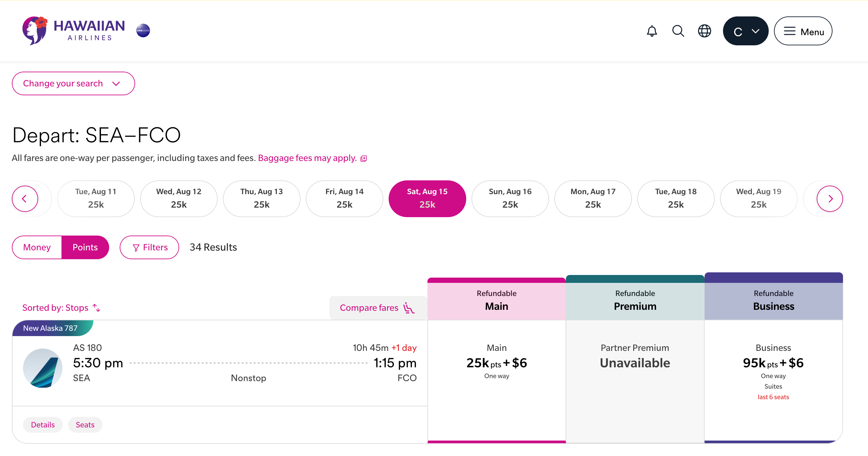Click the 34 Results count
Screen dimensions: 868x456
tap(213, 247)
